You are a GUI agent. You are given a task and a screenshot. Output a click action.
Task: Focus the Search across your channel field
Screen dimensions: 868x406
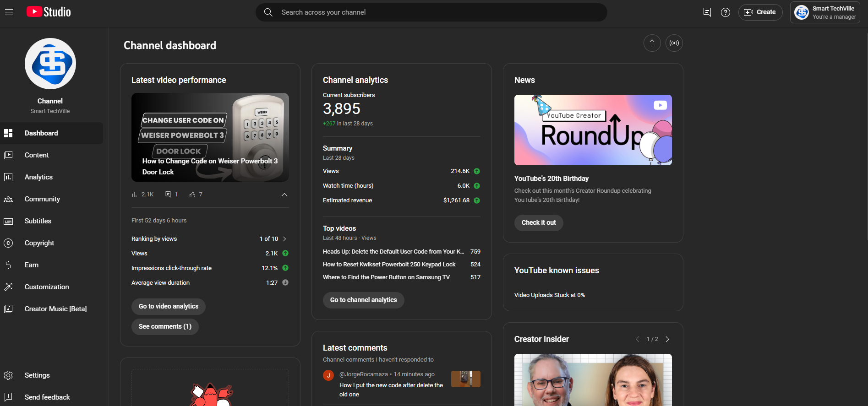(431, 12)
